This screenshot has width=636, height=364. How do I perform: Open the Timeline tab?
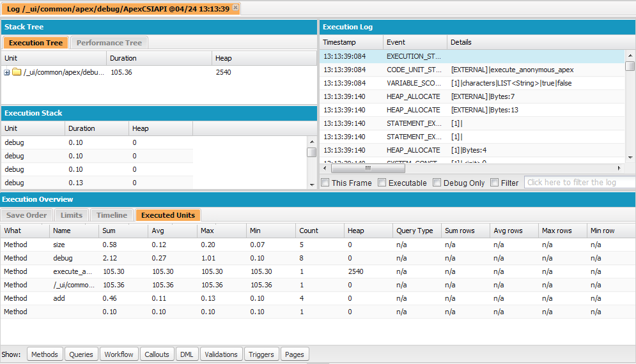pos(112,215)
